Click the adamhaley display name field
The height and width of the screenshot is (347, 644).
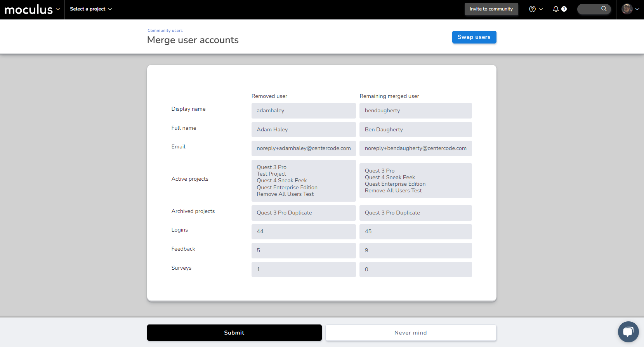(x=303, y=111)
